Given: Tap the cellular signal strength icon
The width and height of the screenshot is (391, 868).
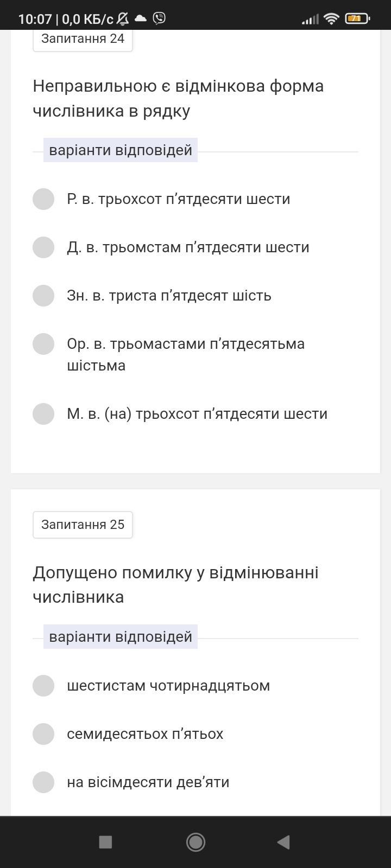Looking at the screenshot, I should (x=310, y=20).
